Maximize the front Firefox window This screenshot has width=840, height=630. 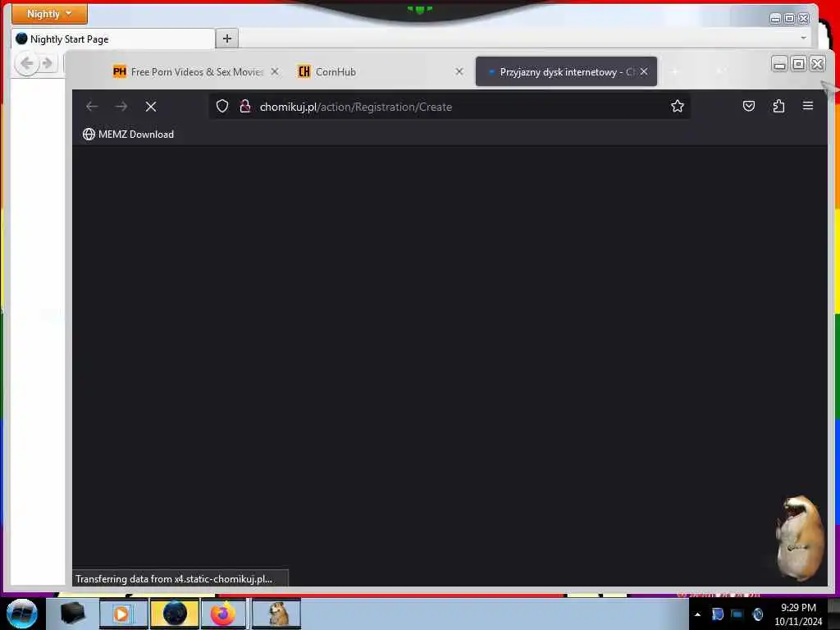(798, 64)
